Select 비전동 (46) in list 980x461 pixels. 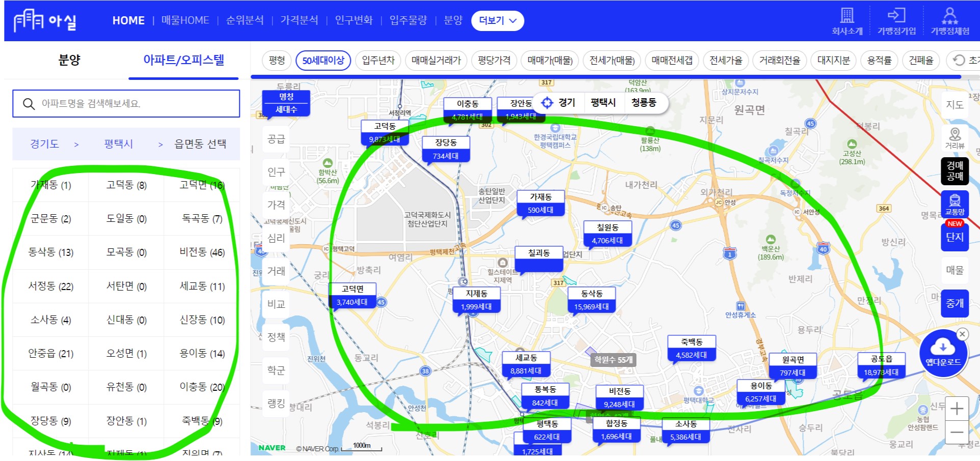(202, 252)
